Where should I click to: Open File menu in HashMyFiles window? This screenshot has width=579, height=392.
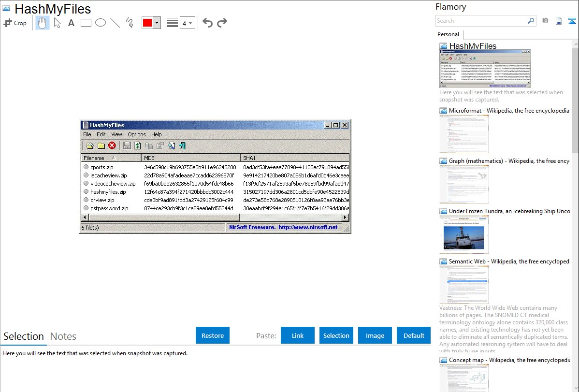[x=87, y=134]
